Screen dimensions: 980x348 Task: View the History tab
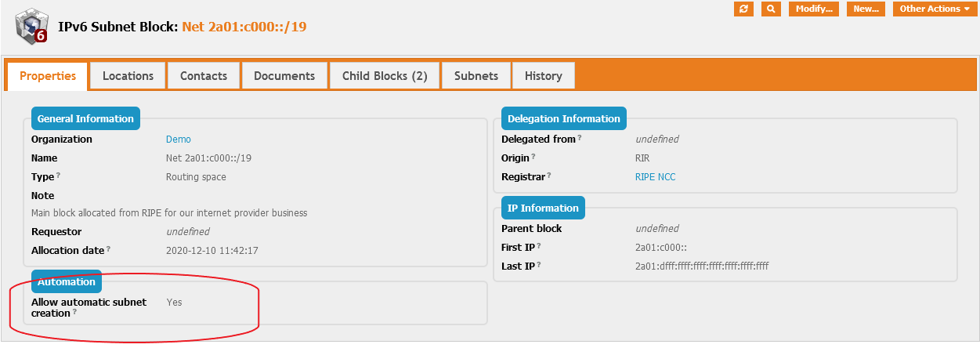543,76
